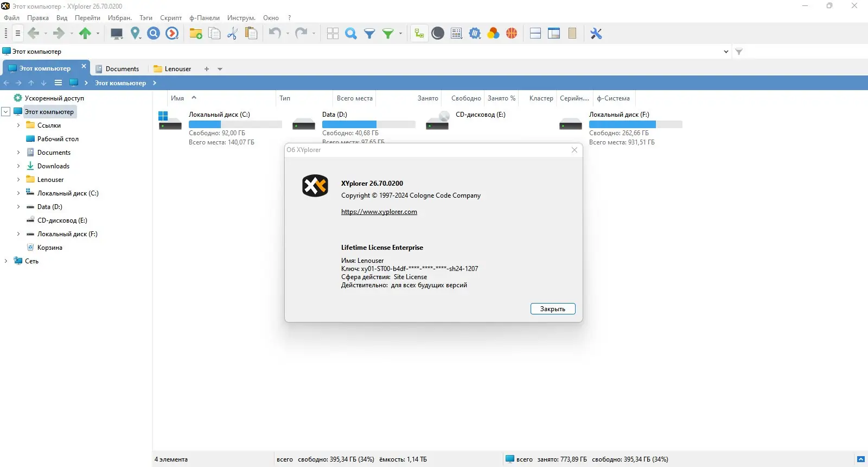Image resolution: width=868 pixels, height=467 pixels.
Task: Click the Paste clipboard icon
Action: [251, 34]
